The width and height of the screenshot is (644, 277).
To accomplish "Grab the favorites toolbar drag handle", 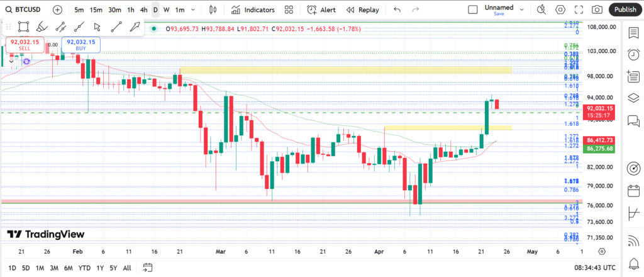I will [x=8, y=27].
